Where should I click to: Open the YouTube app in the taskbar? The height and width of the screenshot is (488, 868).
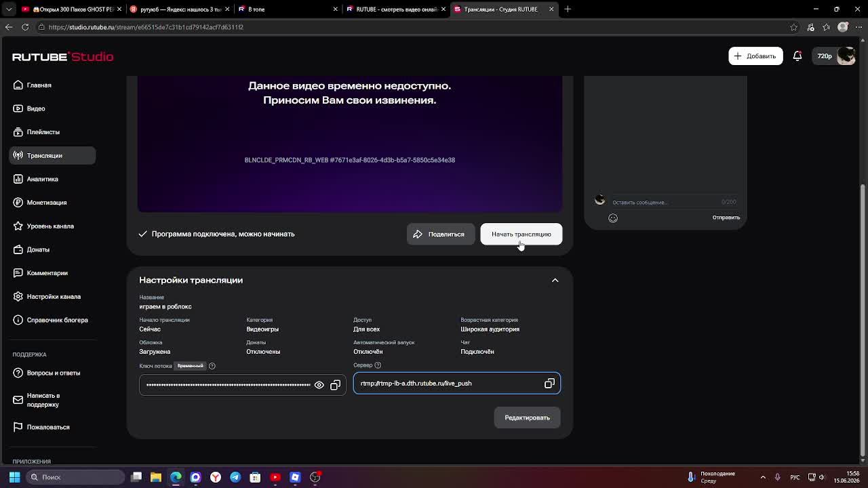275,477
